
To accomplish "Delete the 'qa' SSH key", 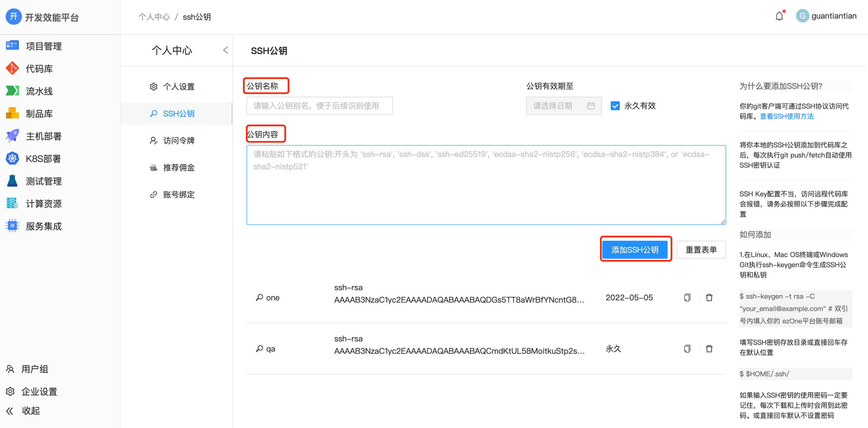I will 709,348.
